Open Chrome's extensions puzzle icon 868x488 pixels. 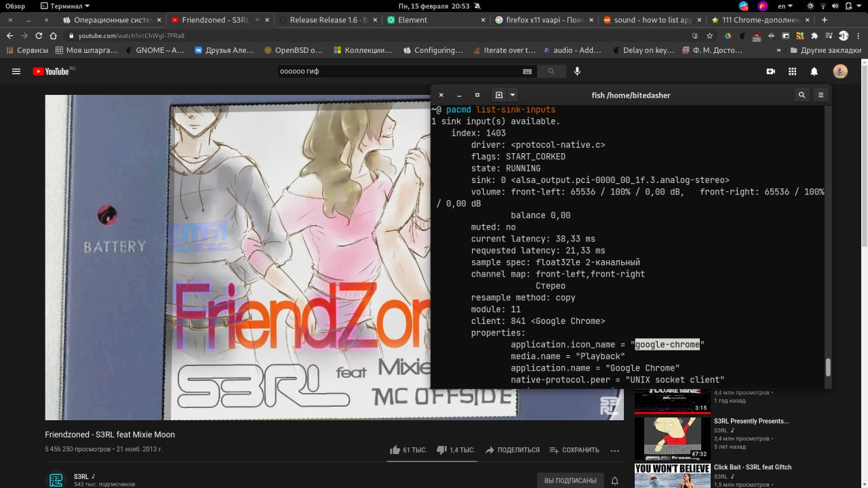click(814, 35)
